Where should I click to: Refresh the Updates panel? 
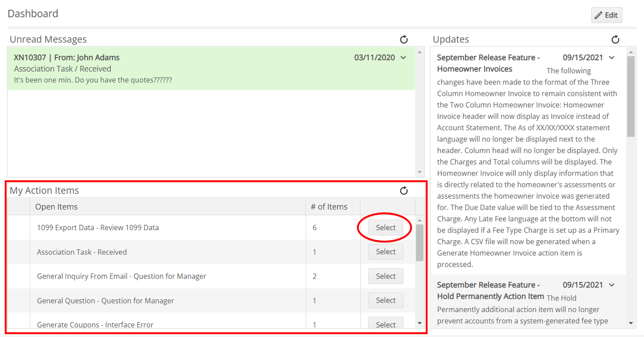[616, 40]
